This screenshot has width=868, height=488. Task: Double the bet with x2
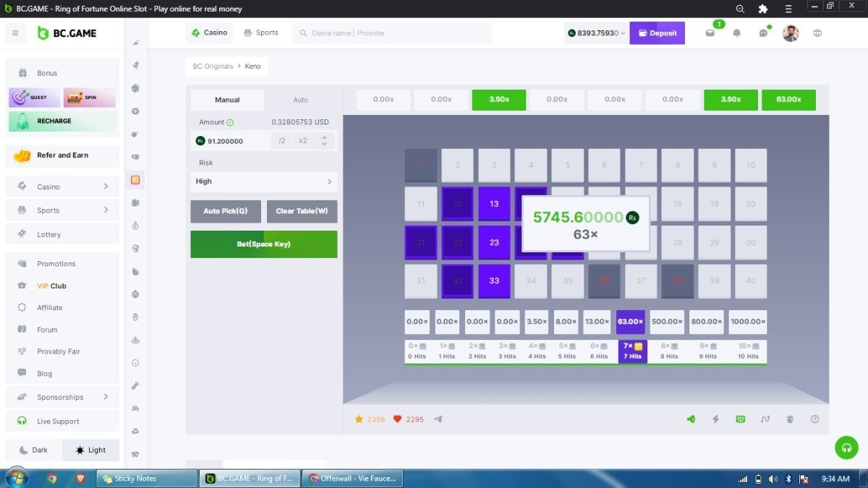tap(302, 141)
